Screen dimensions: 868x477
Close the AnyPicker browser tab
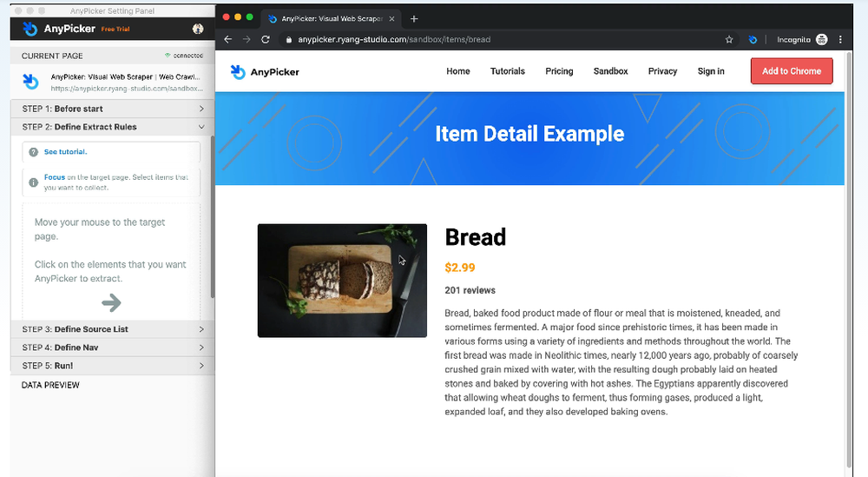pyautogui.click(x=392, y=19)
